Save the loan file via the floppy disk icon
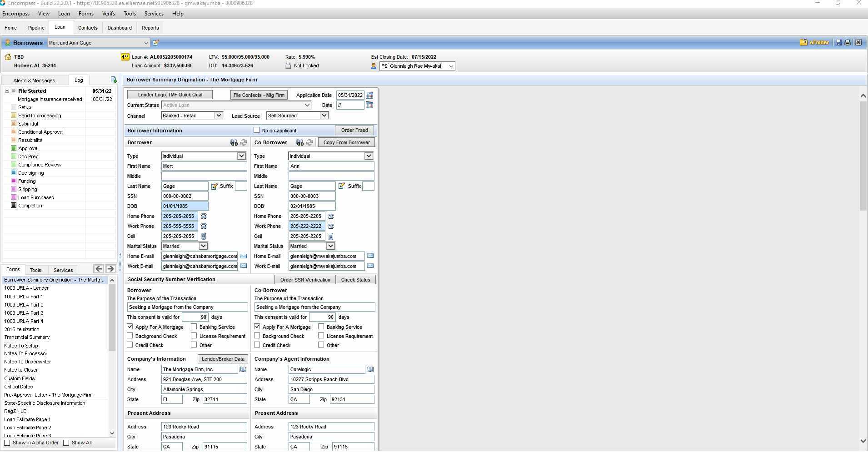Image resolution: width=868 pixels, height=453 pixels. (x=838, y=42)
